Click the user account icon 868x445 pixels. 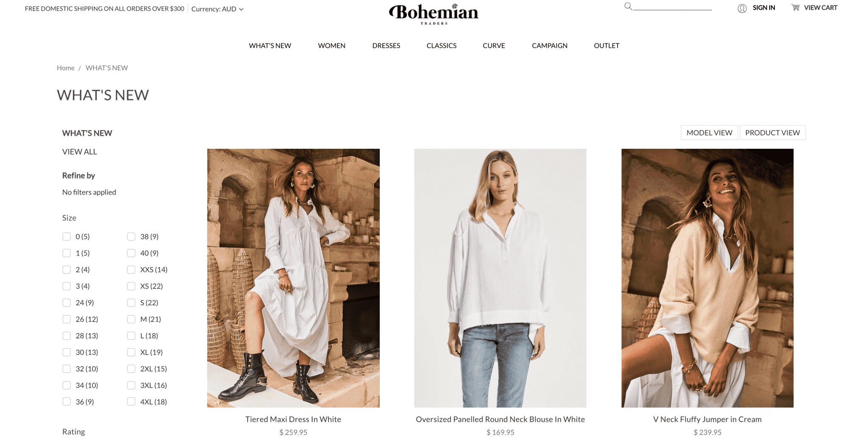[x=742, y=8]
